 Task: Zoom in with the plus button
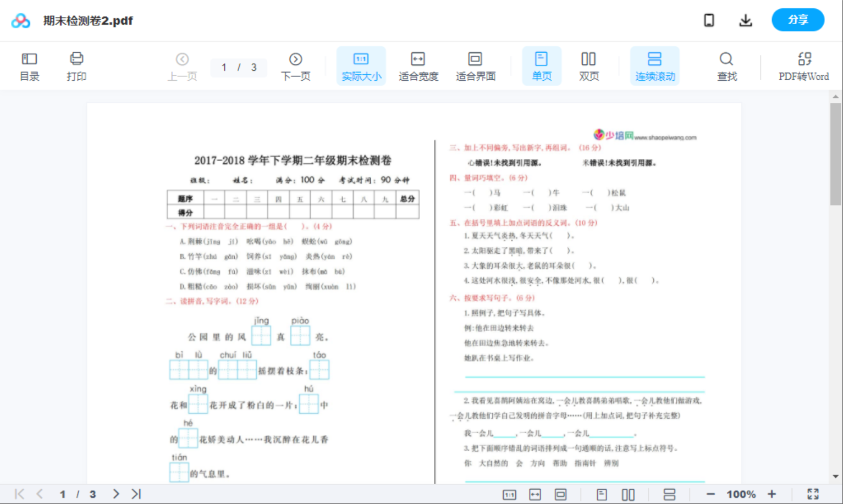[x=772, y=494]
